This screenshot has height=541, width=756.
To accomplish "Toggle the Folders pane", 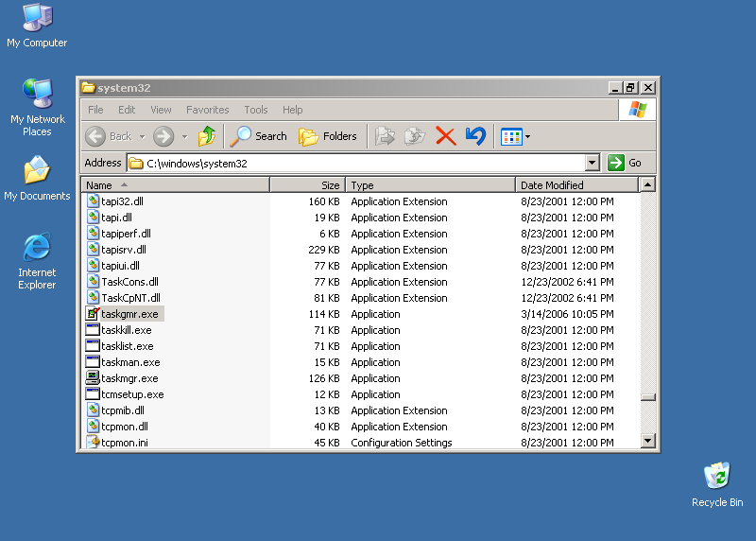I will pos(328,136).
